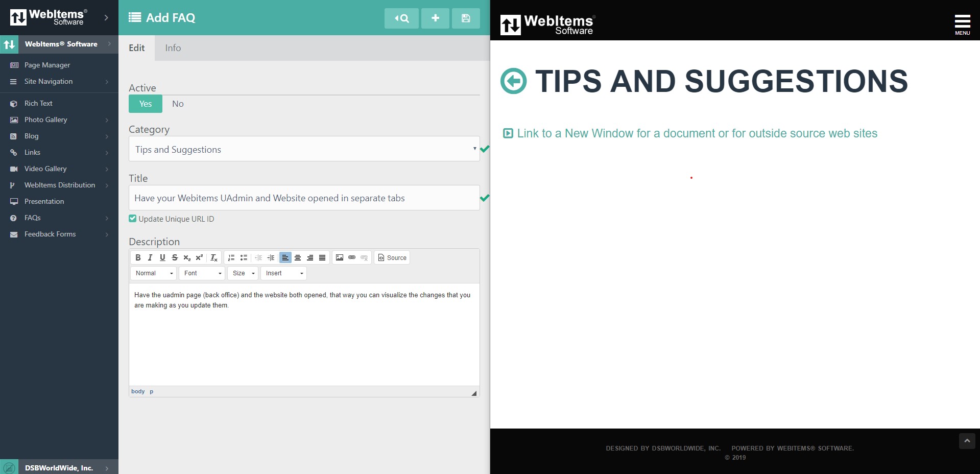Toggle Update Unique URL ID checkbox

(x=133, y=219)
